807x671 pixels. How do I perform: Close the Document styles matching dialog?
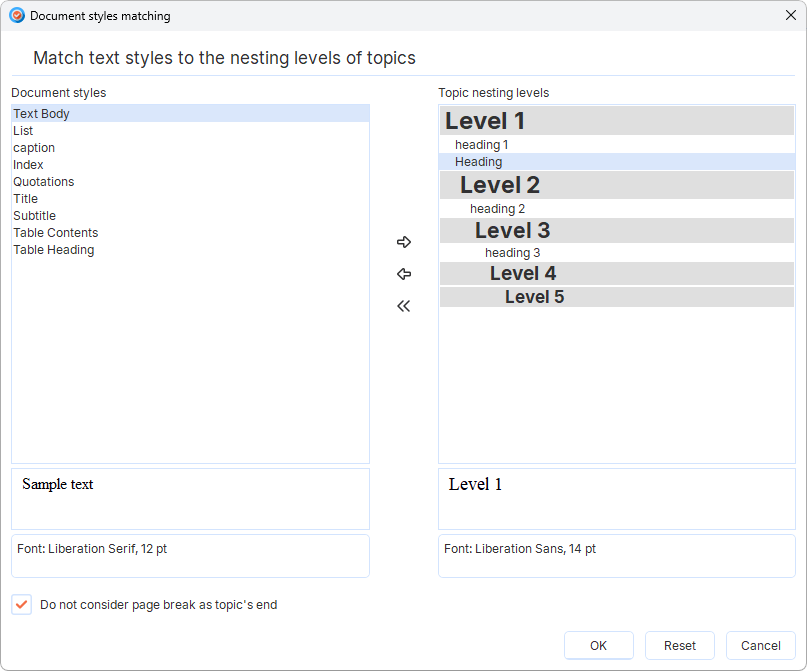789,16
